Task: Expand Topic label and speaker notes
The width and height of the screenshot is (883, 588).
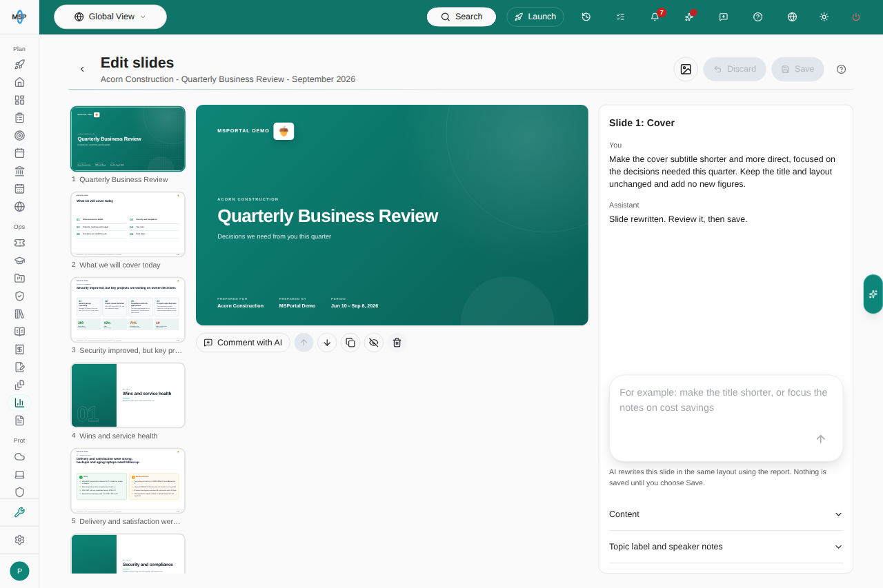Action: [726, 547]
